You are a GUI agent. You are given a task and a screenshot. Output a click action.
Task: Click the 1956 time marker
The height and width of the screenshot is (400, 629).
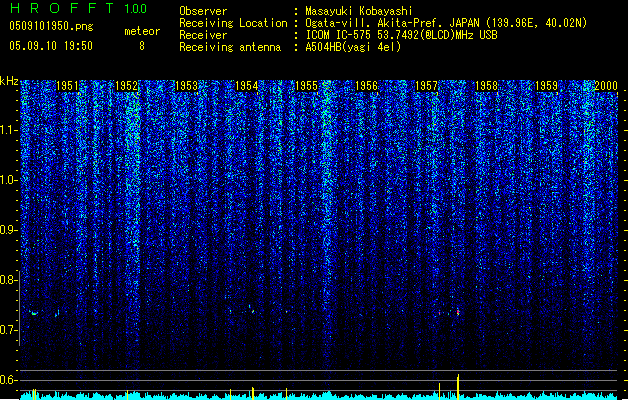click(x=366, y=86)
